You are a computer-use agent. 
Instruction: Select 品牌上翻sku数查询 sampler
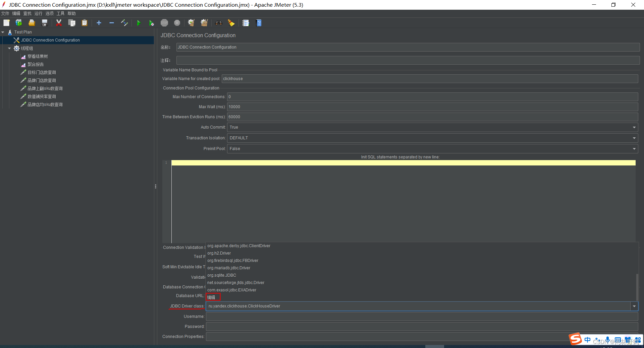point(45,88)
